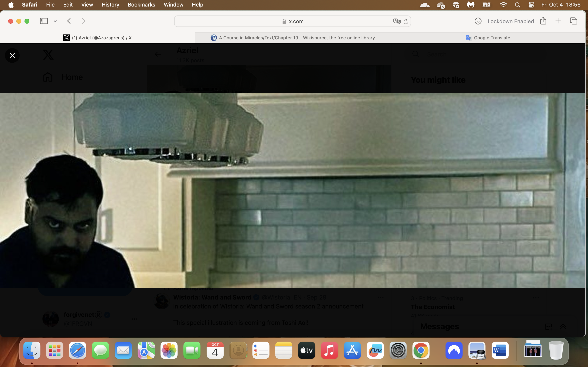This screenshot has width=588, height=367.
Task: Close the enlarged image overlay
Action: click(12, 55)
